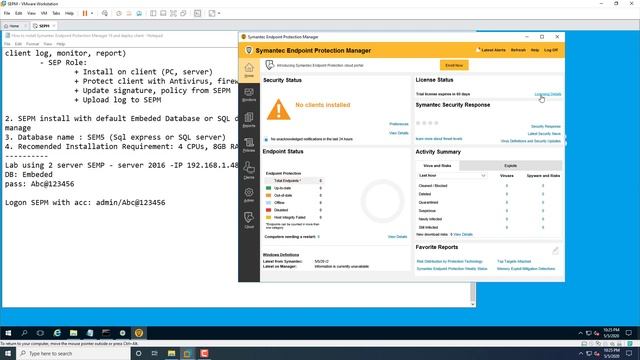Screen dimensions: 640x360
Task: Click Log Off in the SEPM header
Action: pos(551,50)
